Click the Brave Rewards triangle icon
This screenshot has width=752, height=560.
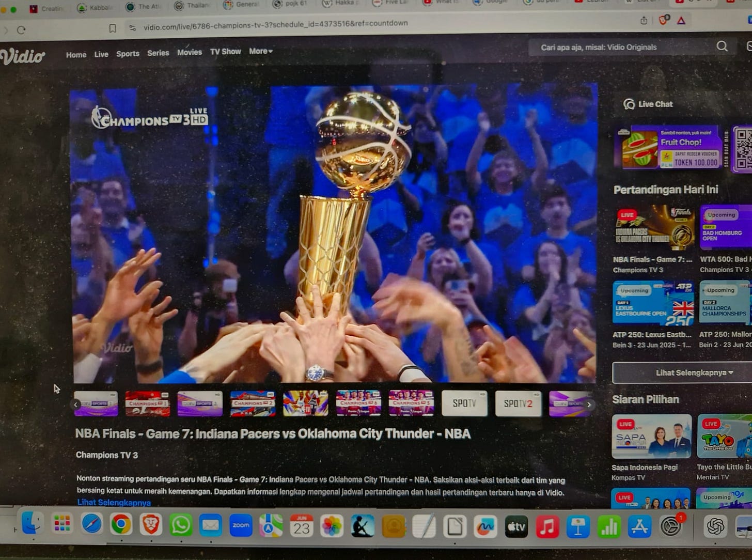click(x=681, y=21)
